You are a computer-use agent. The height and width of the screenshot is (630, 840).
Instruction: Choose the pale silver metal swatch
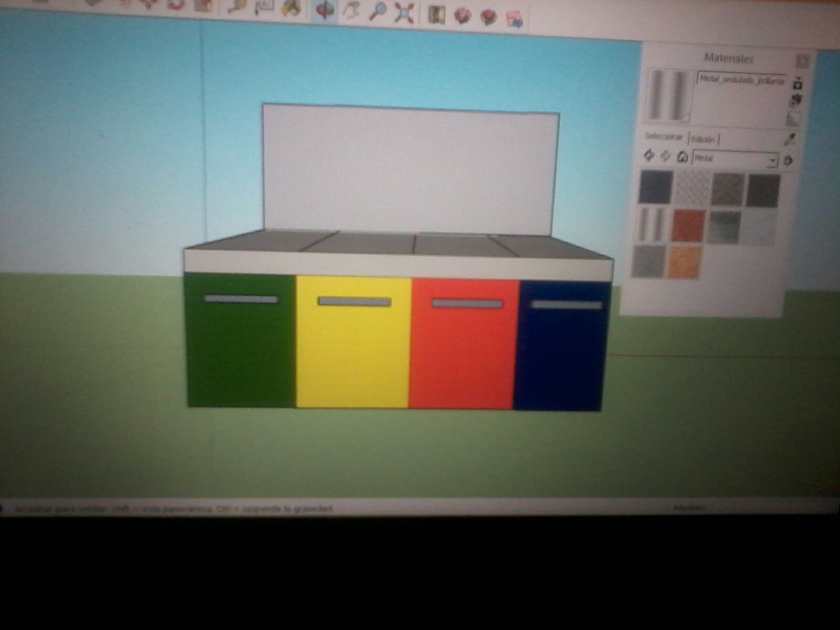click(760, 228)
